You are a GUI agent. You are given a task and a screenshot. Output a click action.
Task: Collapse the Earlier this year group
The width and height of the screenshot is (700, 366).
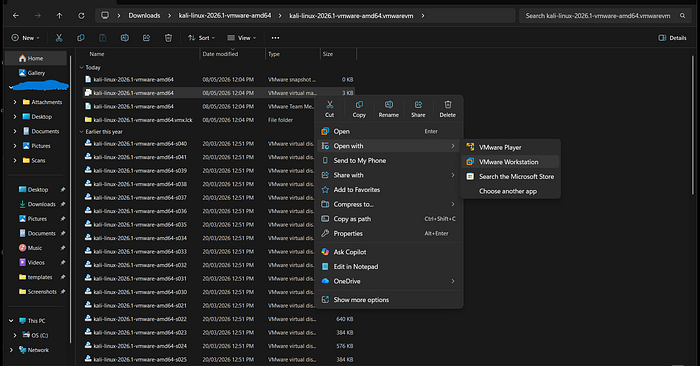[x=81, y=132]
